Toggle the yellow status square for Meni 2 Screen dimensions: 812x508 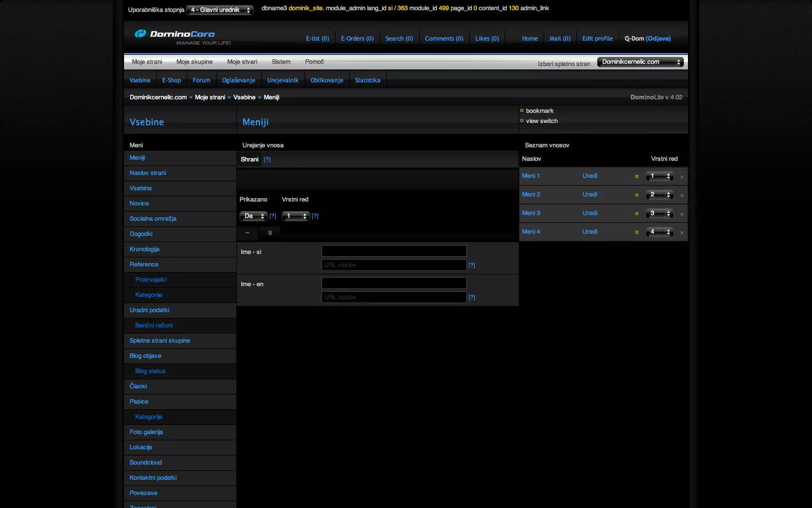637,195
